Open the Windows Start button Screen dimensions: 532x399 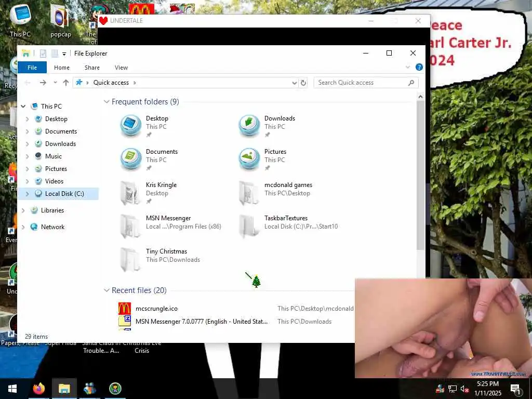coord(12,389)
